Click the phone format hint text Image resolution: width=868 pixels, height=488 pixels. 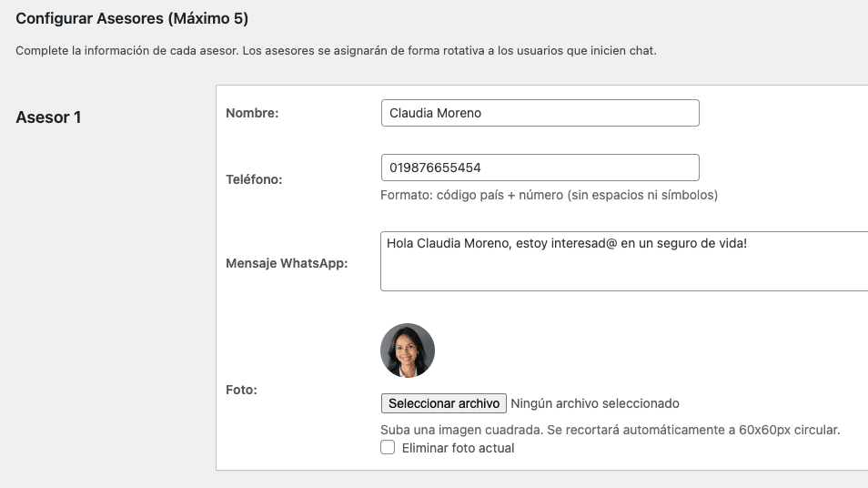tap(549, 195)
